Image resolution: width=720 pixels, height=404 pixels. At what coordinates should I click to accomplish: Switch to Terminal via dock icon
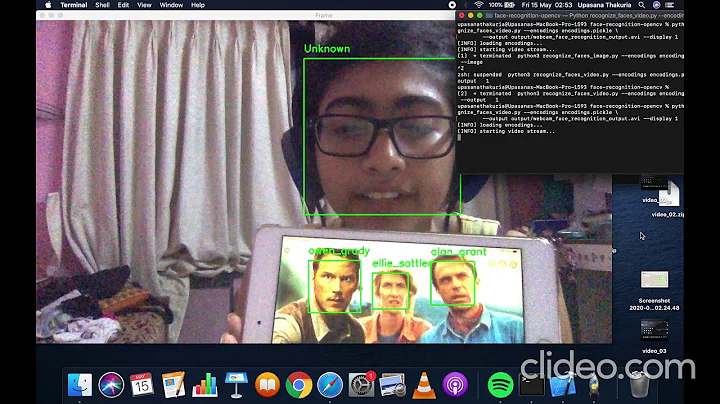point(531,385)
